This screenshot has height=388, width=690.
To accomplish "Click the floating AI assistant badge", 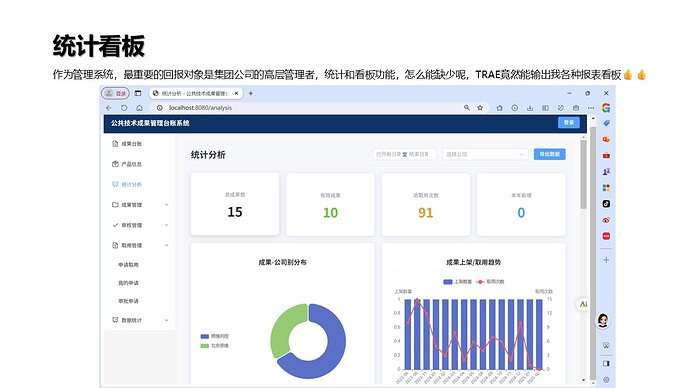I will (x=583, y=304).
